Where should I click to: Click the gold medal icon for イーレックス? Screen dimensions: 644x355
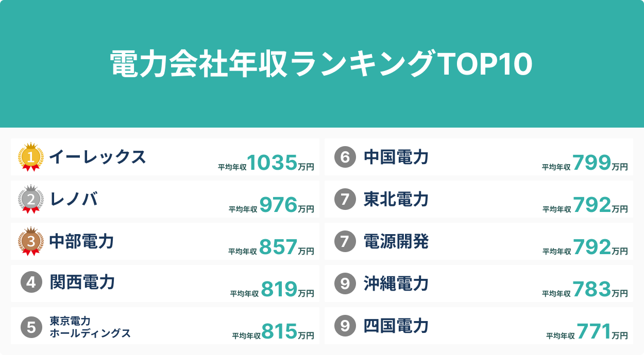tap(31, 157)
